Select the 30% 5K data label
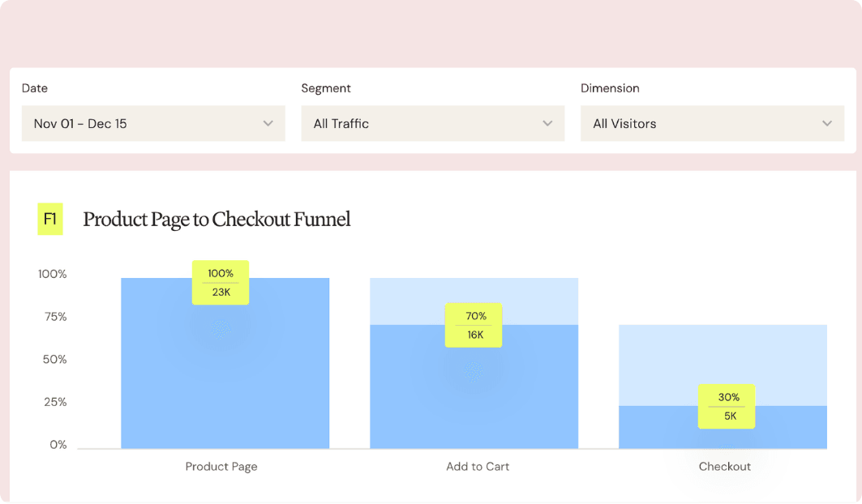 [x=727, y=407]
